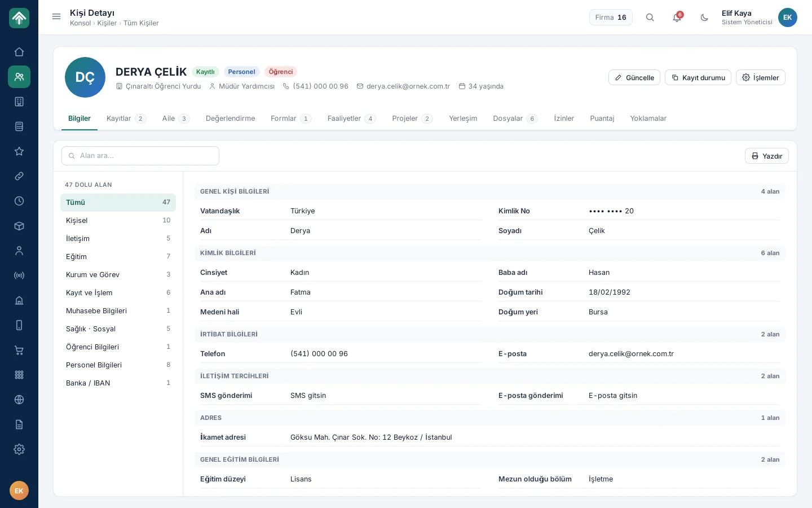
Task: Open the Firma 16 selector
Action: [x=611, y=17]
